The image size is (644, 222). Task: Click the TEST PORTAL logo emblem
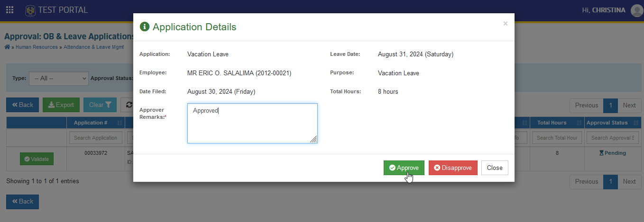[x=30, y=10]
